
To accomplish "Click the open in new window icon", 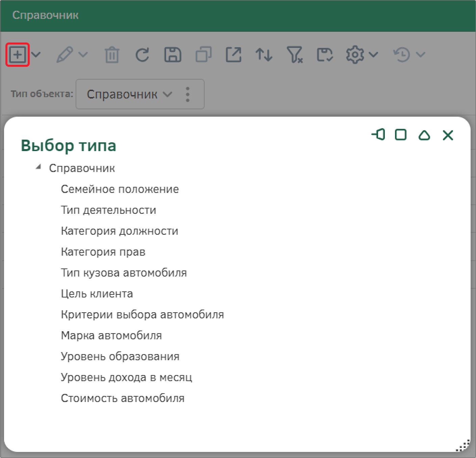I will [x=234, y=55].
